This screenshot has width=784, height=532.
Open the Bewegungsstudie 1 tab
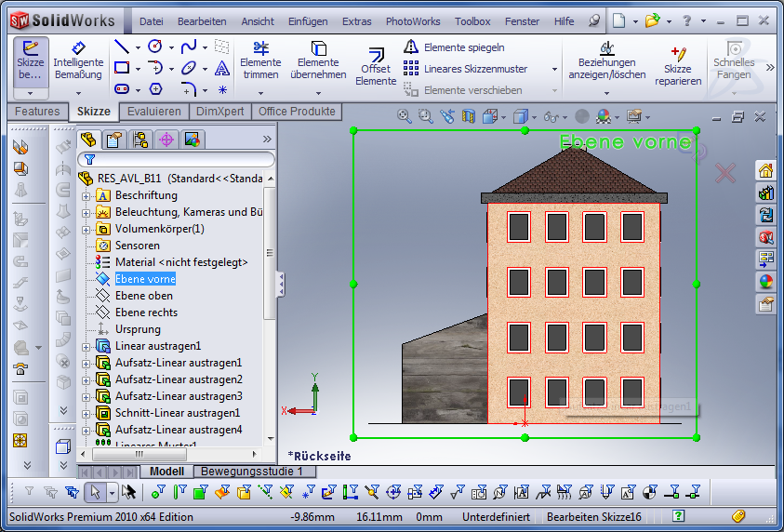click(x=254, y=472)
